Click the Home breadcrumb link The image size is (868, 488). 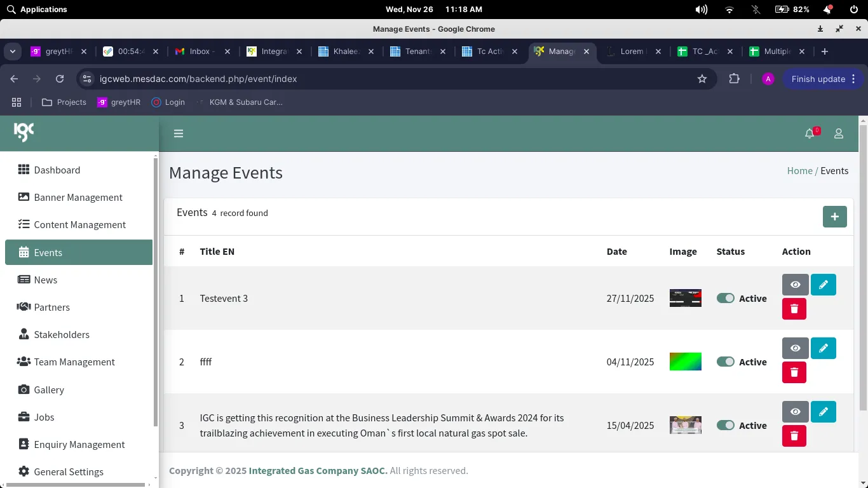[x=799, y=171]
